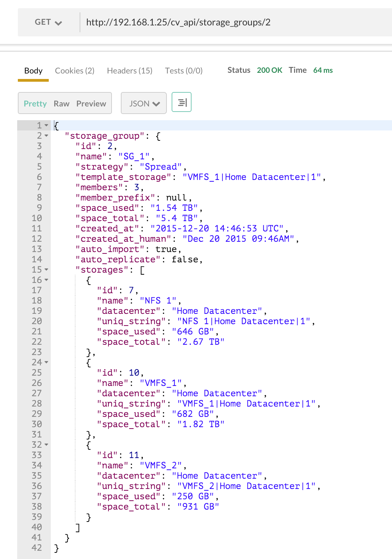This screenshot has width=392, height=559.
Task: Open the GET method dropdown
Action: pyautogui.click(x=48, y=22)
